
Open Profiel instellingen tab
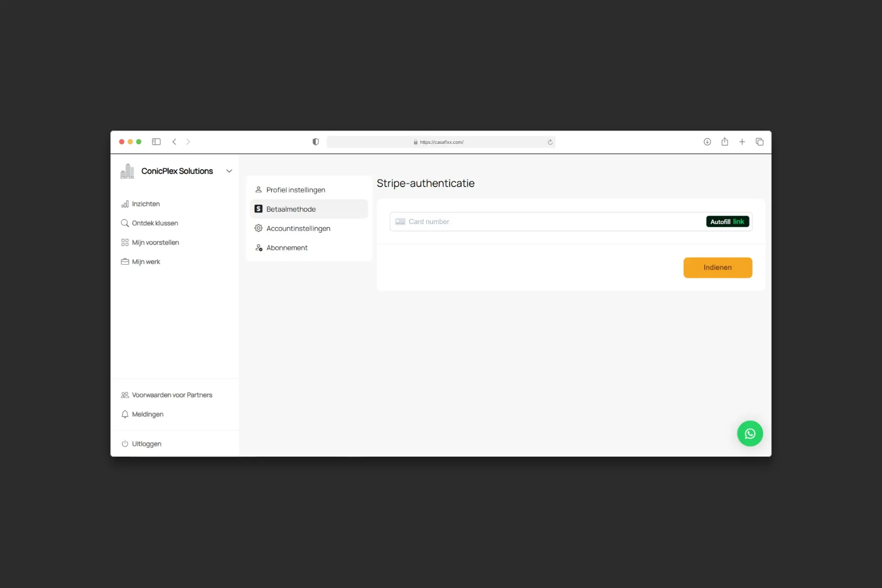click(295, 190)
